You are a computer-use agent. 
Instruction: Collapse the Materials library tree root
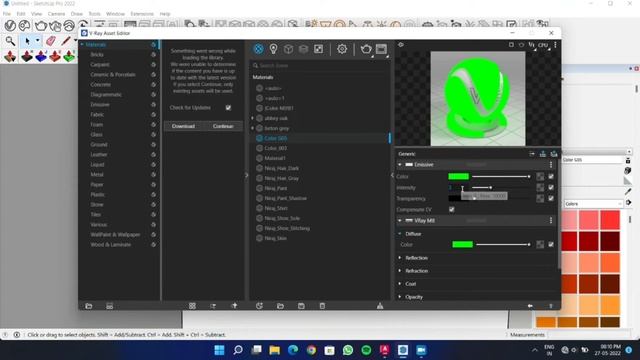click(82, 44)
